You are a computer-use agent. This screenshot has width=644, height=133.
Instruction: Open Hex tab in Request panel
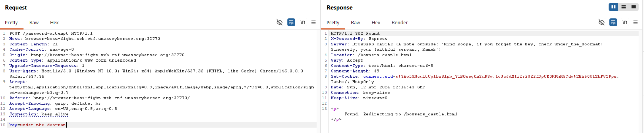click(x=54, y=23)
